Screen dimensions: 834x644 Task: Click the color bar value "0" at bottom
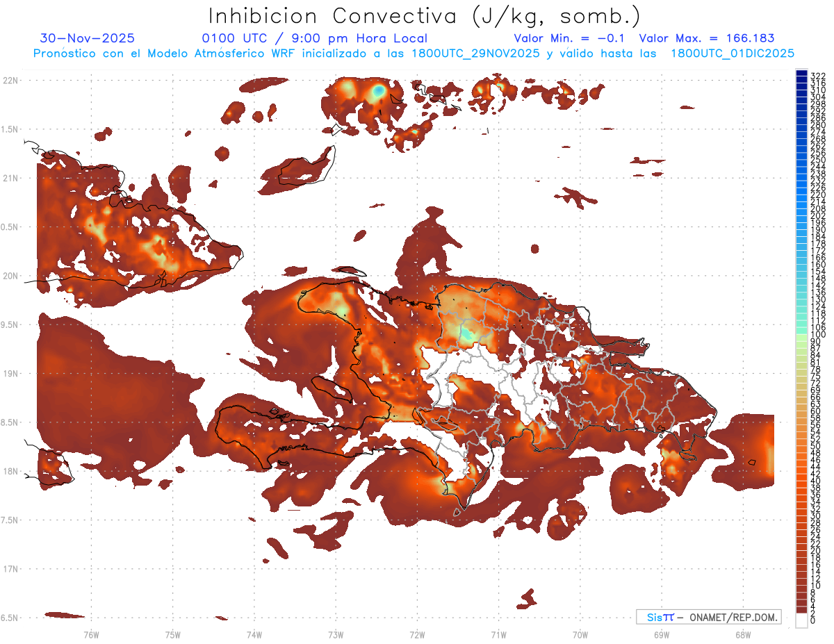813,620
